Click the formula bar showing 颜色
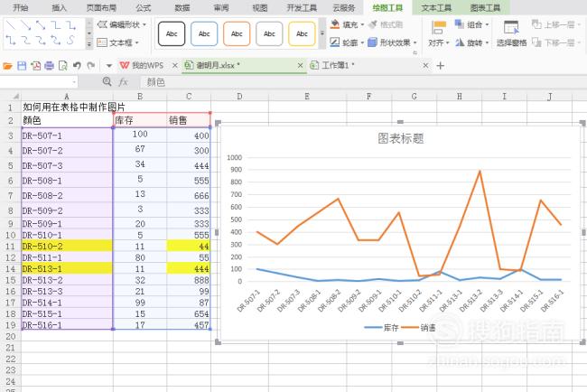The image size is (587, 392). point(363,82)
